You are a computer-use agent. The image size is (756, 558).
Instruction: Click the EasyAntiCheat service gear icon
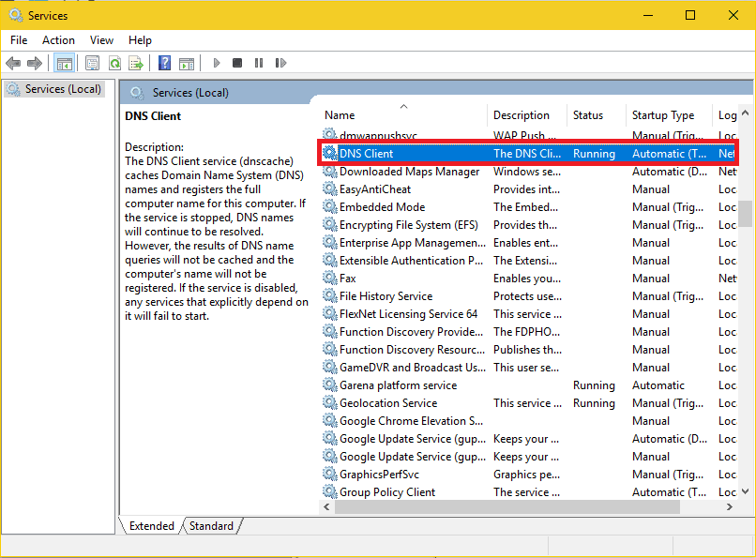(330, 189)
